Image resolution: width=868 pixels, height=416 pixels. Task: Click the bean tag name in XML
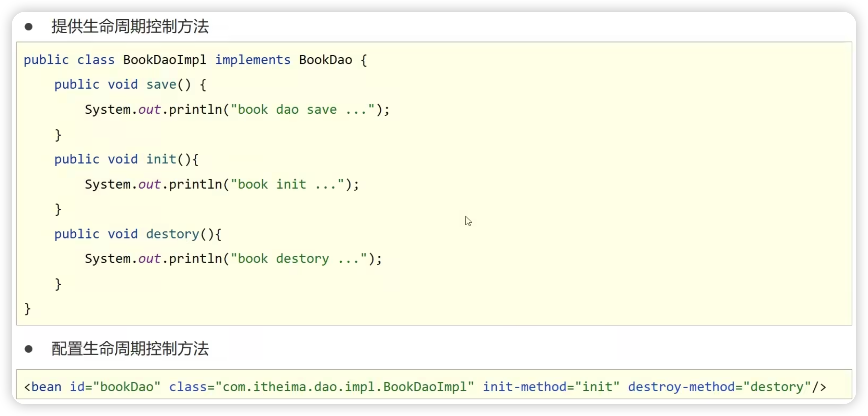coord(46,387)
